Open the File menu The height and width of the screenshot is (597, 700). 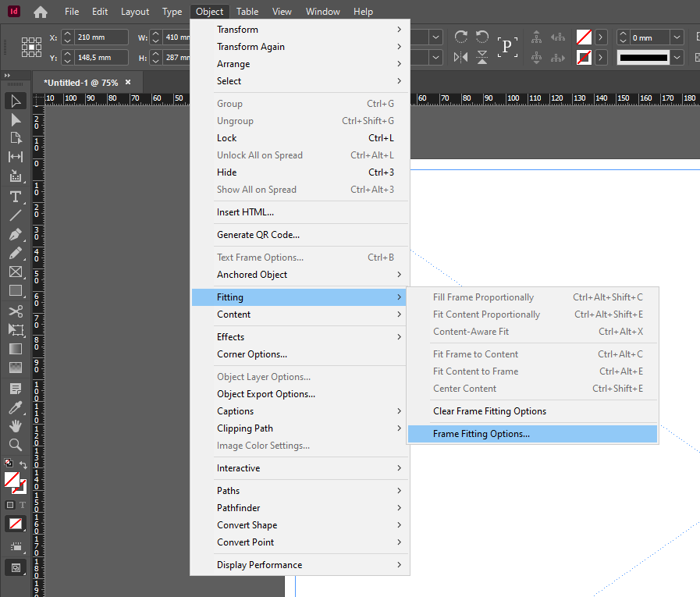pyautogui.click(x=72, y=12)
